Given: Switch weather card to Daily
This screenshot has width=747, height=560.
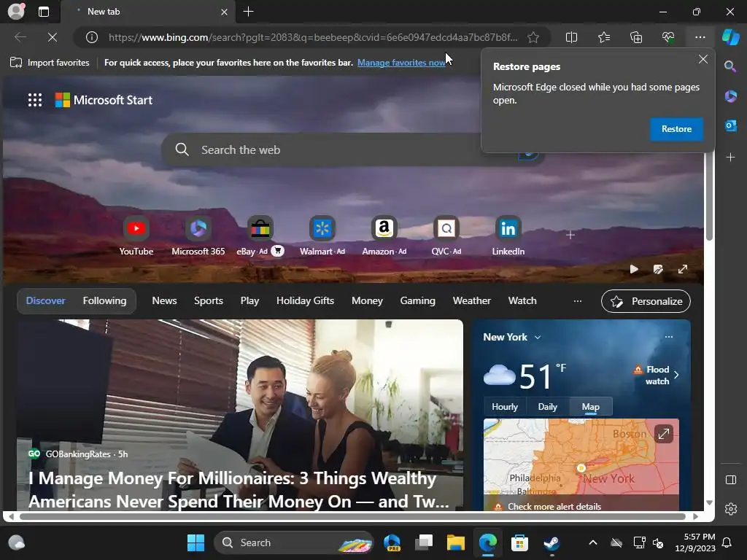Looking at the screenshot, I should [x=547, y=407].
